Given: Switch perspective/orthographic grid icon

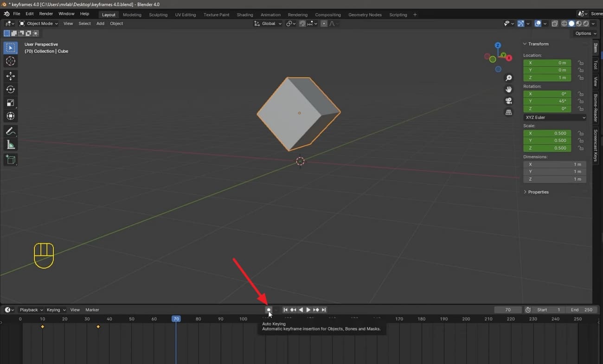Looking at the screenshot, I should [x=509, y=112].
